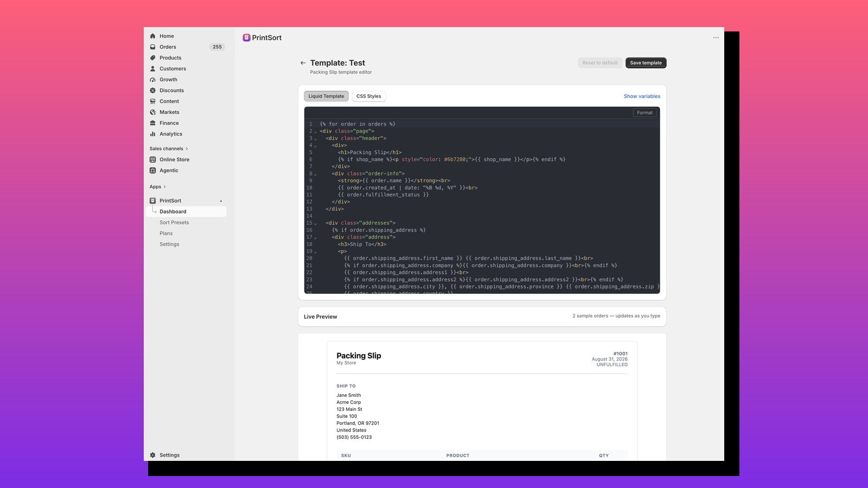Open the Discounts icon in sidebar
This screenshot has height=488, width=868.
(x=152, y=90)
